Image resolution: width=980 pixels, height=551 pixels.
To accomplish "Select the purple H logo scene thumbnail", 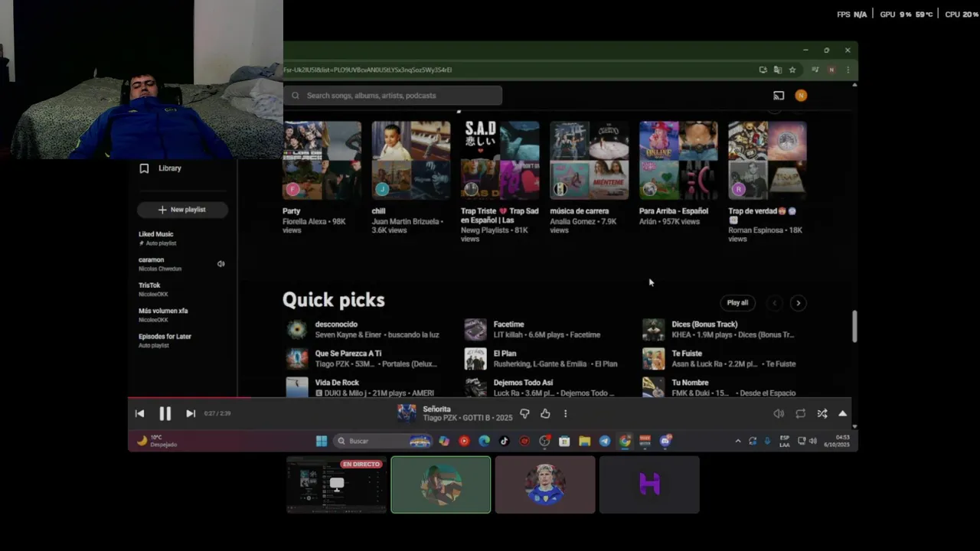I will point(649,484).
